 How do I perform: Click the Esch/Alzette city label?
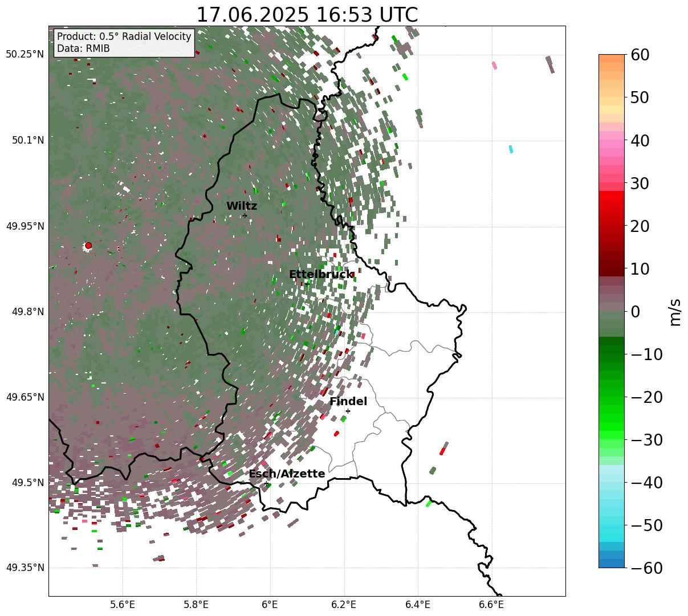(x=287, y=474)
